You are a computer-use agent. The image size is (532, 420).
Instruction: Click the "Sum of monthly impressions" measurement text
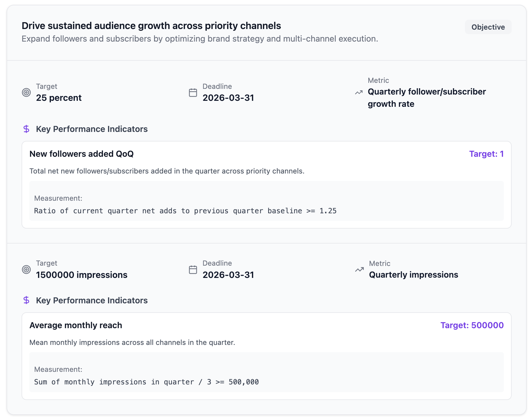(146, 382)
